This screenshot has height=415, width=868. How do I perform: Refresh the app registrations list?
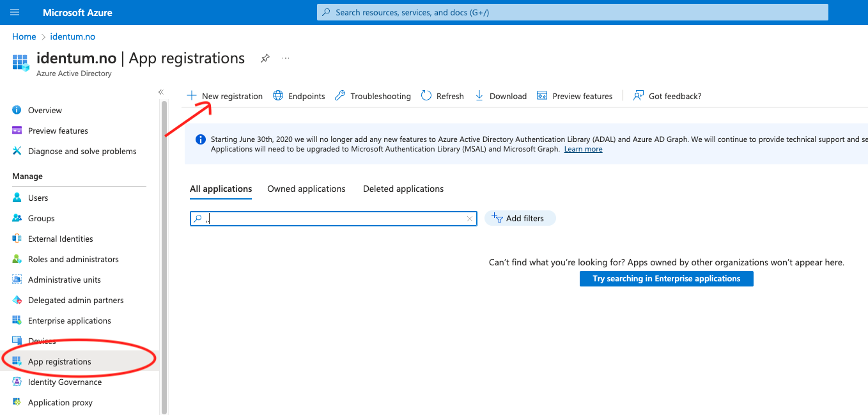point(442,96)
